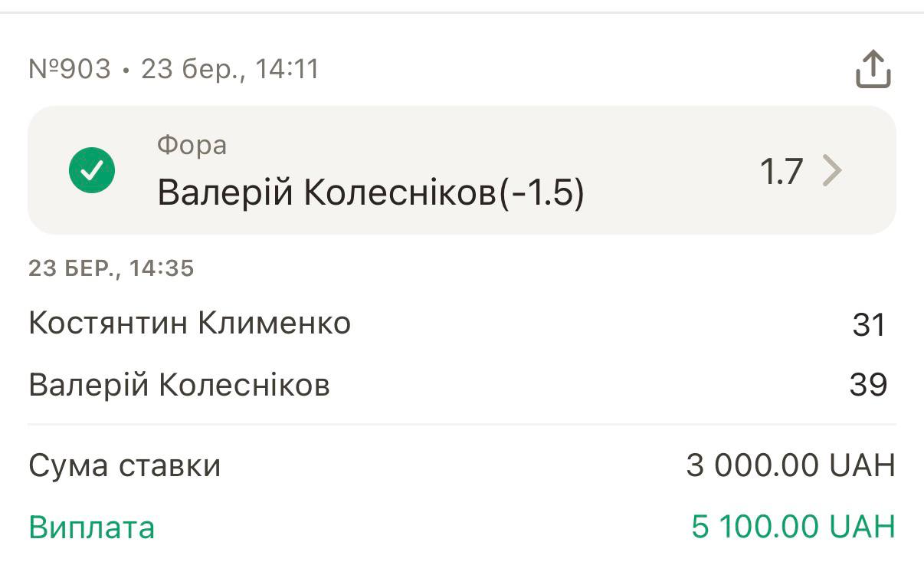Click the "Сума ставки" label
The height and width of the screenshot is (585, 924).
pos(125,465)
